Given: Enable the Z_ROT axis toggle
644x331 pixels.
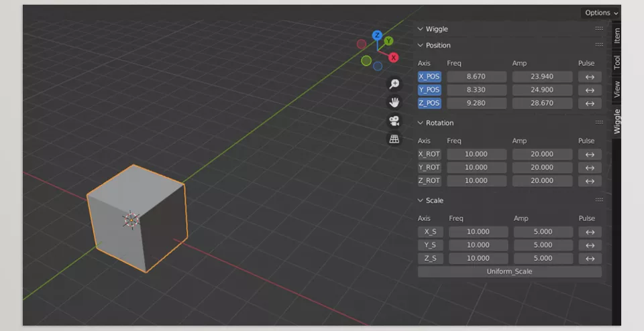Looking at the screenshot, I should coord(429,181).
